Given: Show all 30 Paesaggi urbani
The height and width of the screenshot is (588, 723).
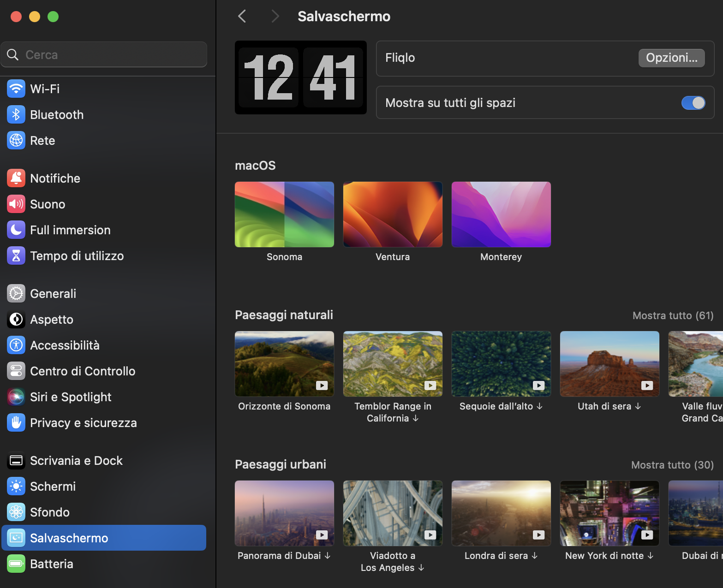Looking at the screenshot, I should tap(672, 465).
